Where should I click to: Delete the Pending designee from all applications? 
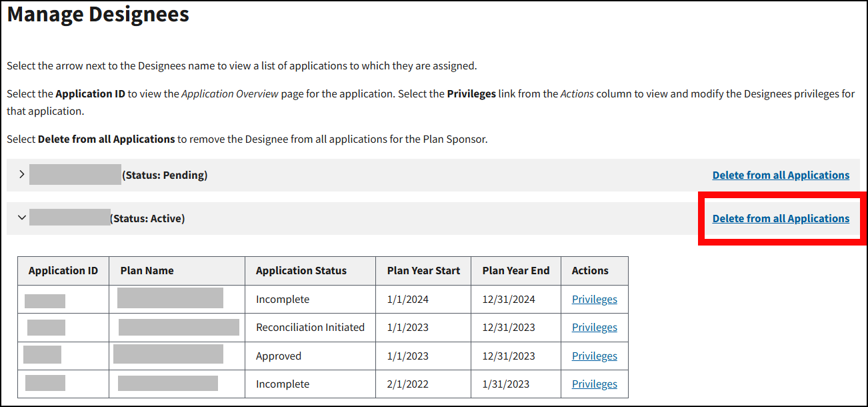point(781,175)
